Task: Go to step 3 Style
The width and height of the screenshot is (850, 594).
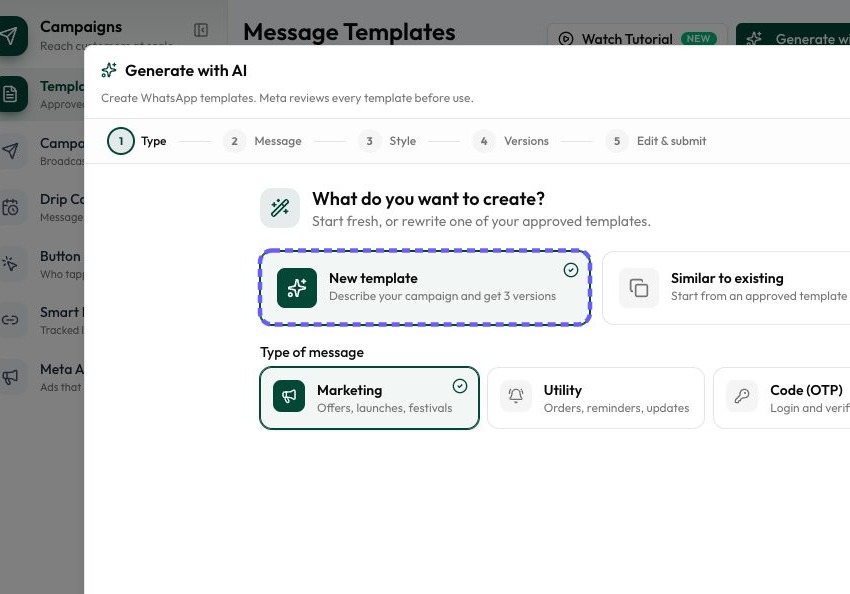Action: click(x=387, y=141)
